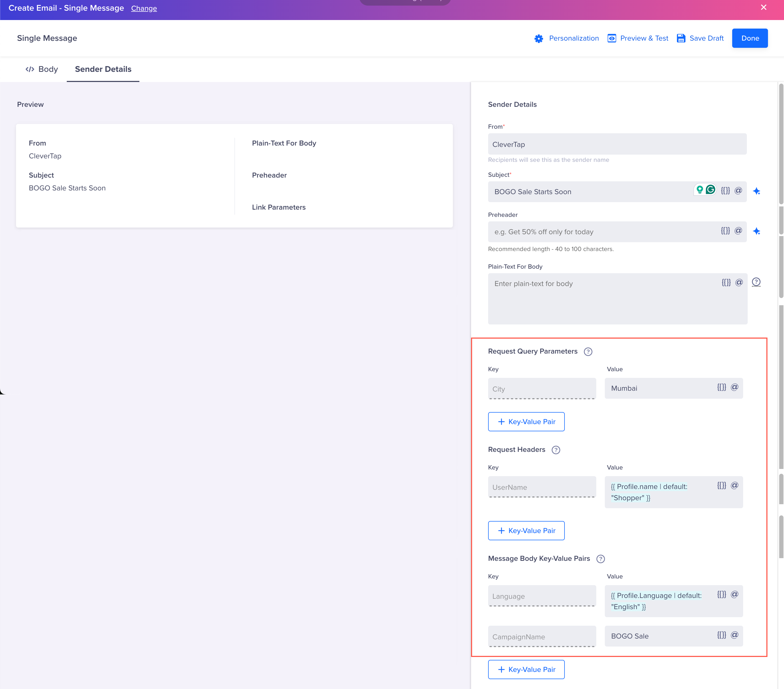Click @ icon in Profile.name value field
784x689 pixels.
click(735, 485)
